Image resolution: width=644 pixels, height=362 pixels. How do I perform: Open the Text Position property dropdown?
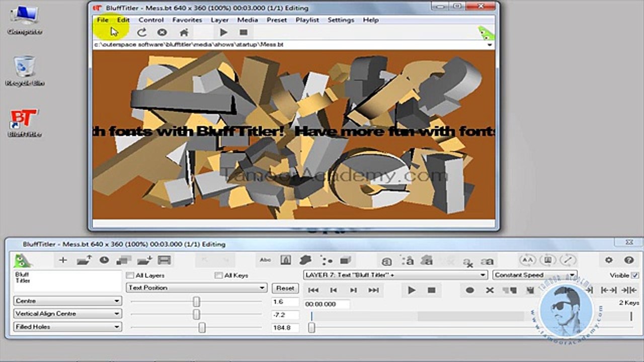[196, 288]
